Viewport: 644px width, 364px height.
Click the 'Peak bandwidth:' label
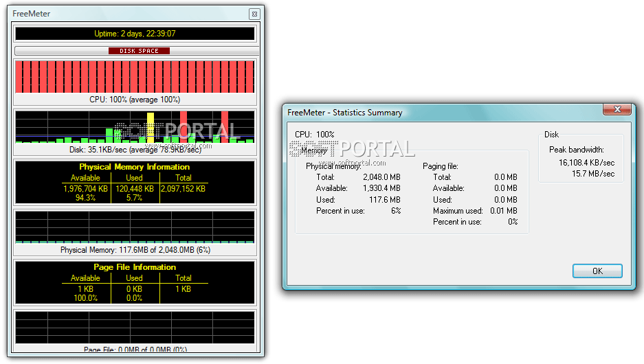[577, 150]
